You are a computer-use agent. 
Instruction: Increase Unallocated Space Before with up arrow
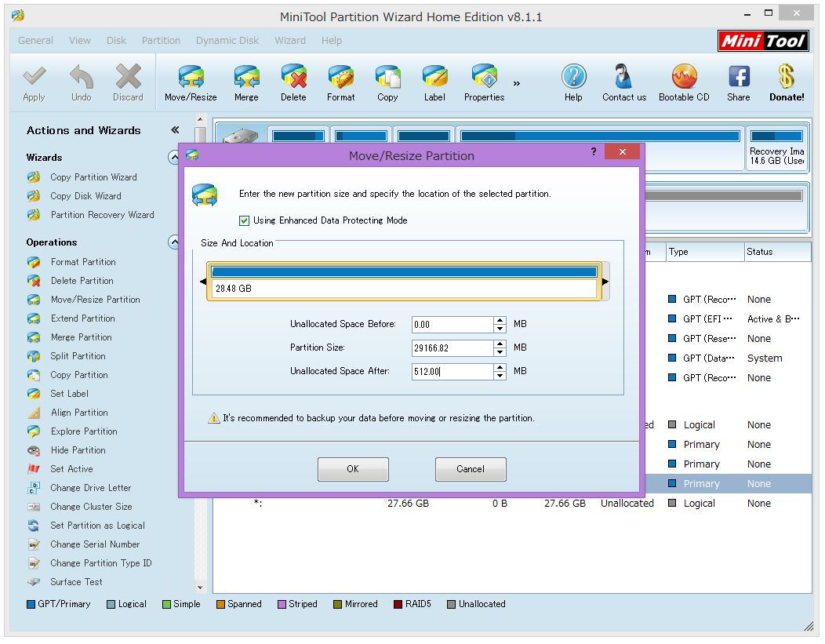tap(500, 320)
